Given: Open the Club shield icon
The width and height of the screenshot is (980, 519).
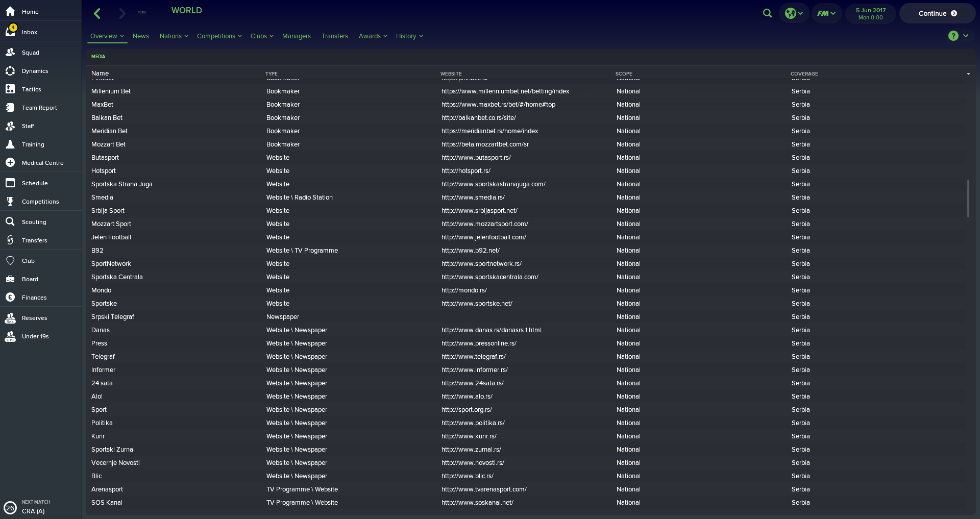Looking at the screenshot, I should 10,261.
